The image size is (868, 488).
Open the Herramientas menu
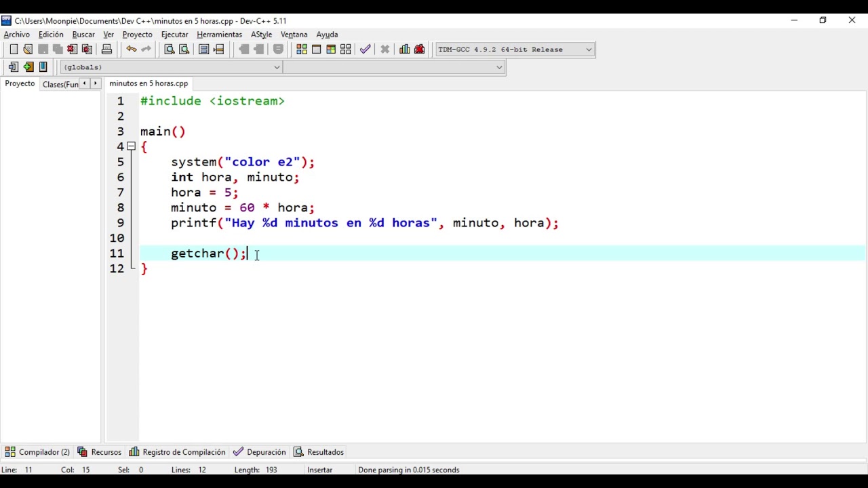[x=219, y=35]
